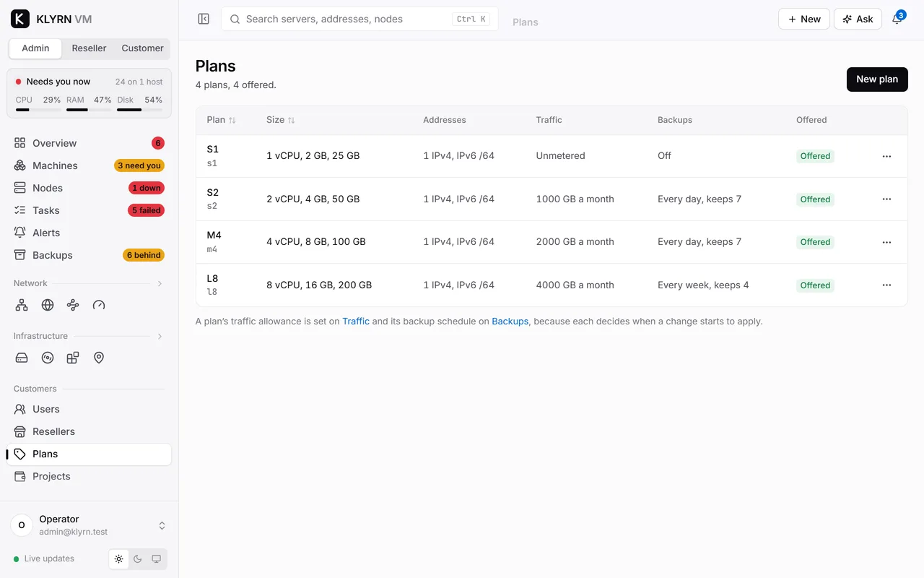The height and width of the screenshot is (578, 924).
Task: Follow the Backups link in the footnote
Action: [510, 321]
